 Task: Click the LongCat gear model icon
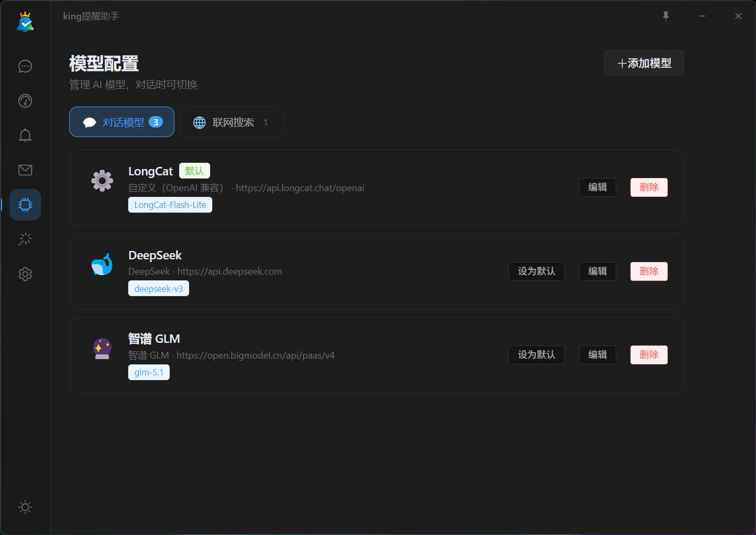click(102, 181)
